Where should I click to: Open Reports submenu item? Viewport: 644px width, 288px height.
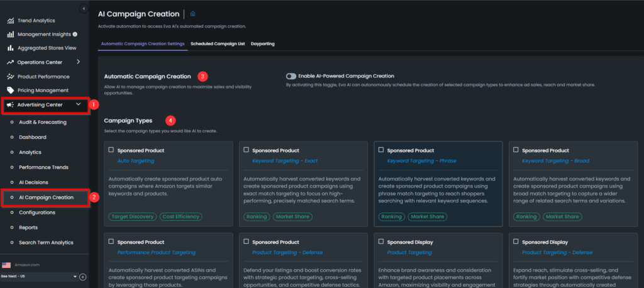(28, 228)
